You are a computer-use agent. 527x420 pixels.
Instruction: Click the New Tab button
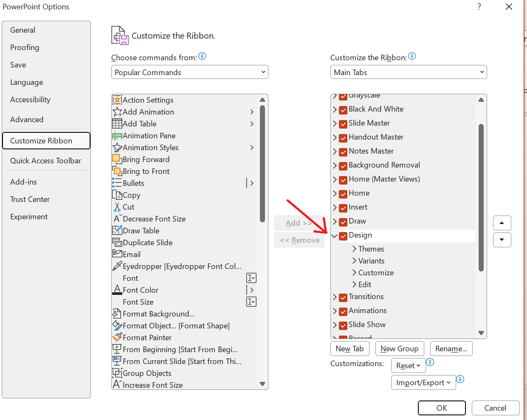click(x=349, y=348)
